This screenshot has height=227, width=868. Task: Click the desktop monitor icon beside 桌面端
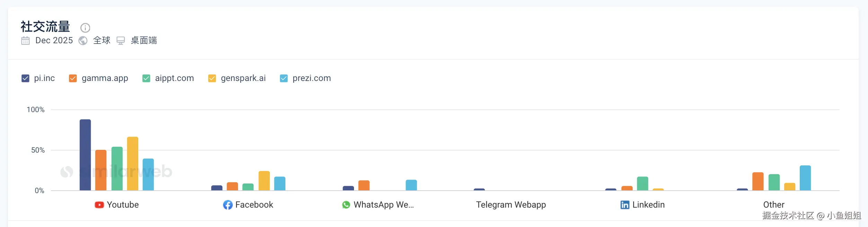point(121,41)
